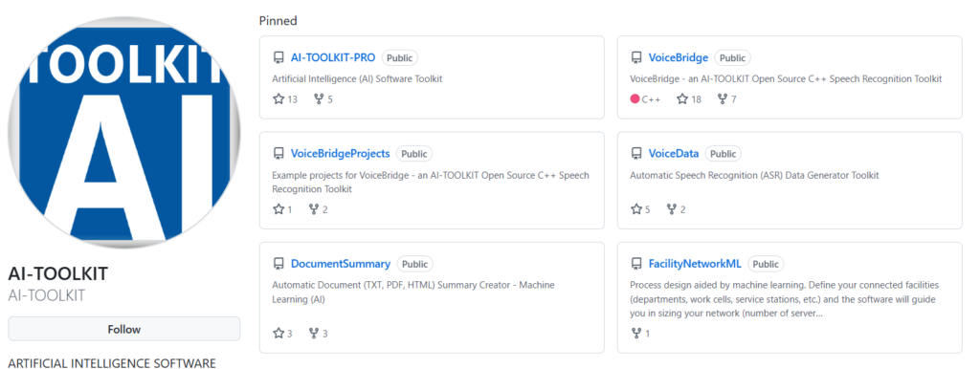
Task: Click the star icon on AI-TOOLKIT-PRO card
Action: 278,99
